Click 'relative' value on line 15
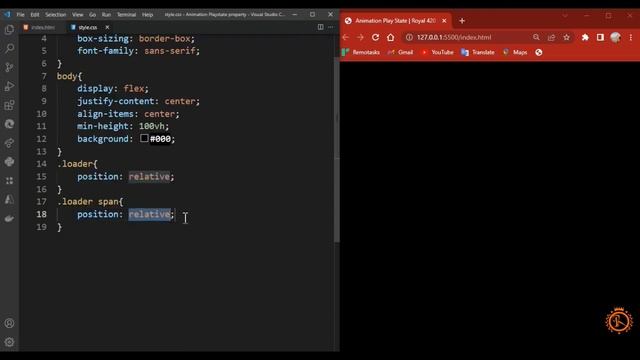Screen dimensions: 640x360 pos(149,176)
